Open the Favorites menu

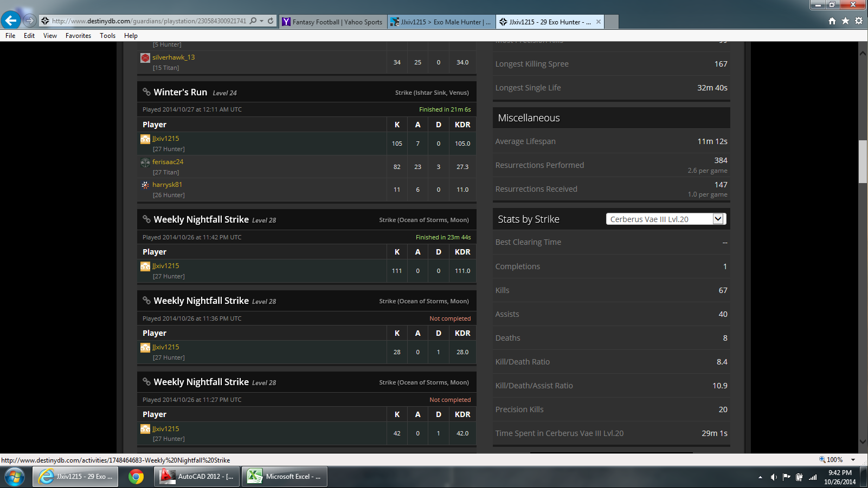[78, 36]
